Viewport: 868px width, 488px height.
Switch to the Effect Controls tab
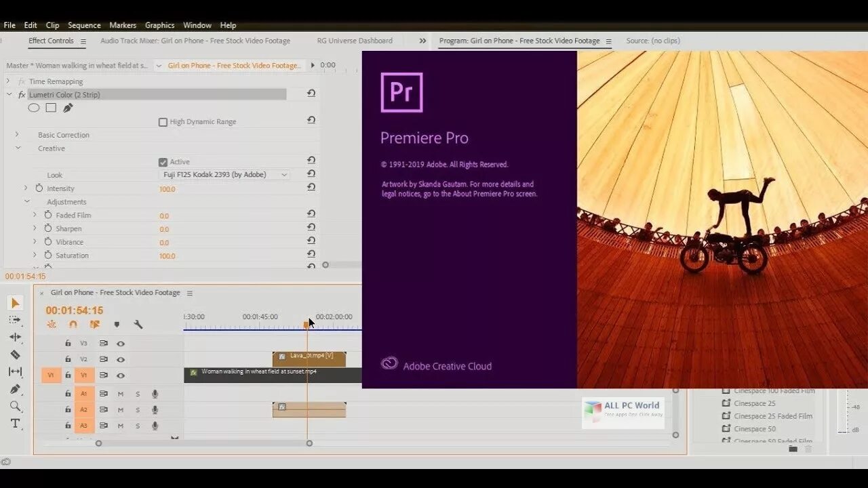(51, 41)
